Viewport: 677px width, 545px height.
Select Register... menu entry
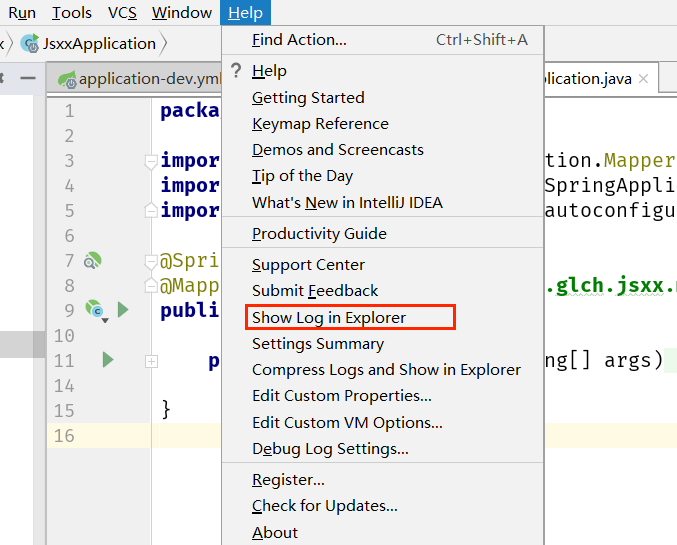pos(383,480)
